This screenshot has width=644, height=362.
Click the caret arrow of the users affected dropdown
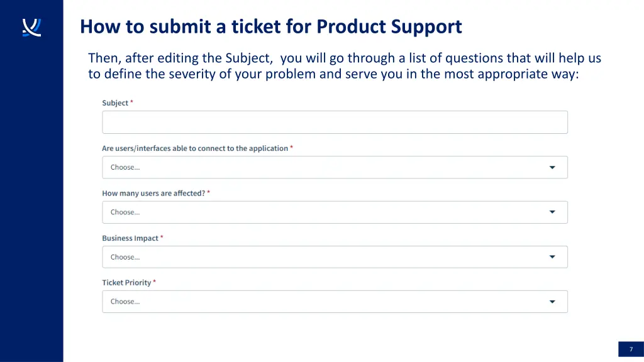552,212
